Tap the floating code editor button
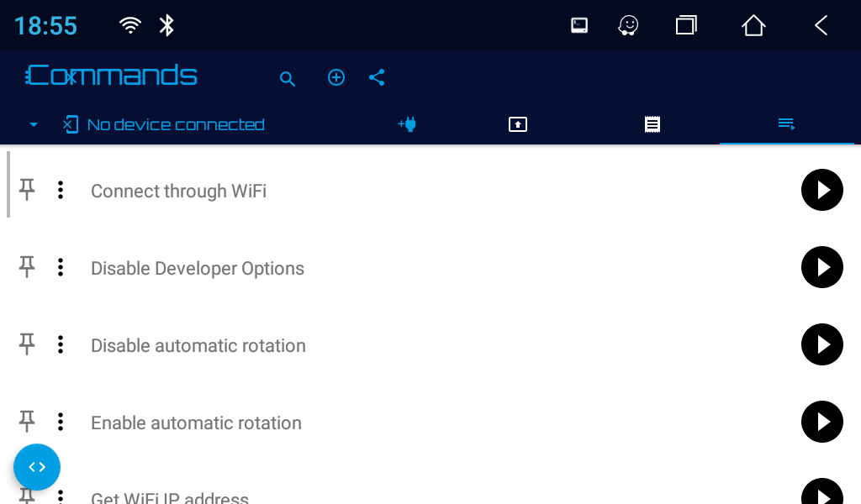 coord(37,467)
